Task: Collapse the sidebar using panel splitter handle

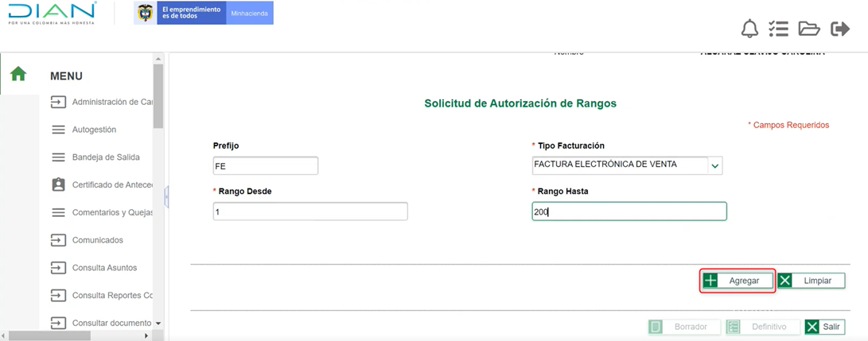Action: (166, 196)
